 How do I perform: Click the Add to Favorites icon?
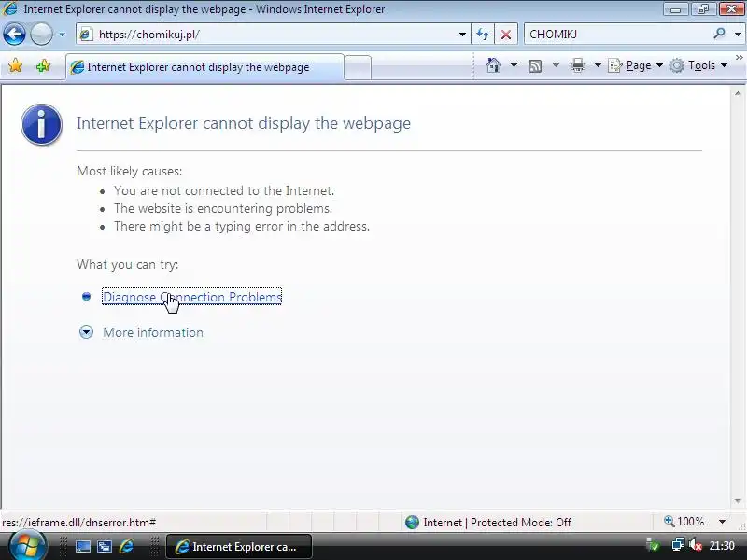pos(43,65)
